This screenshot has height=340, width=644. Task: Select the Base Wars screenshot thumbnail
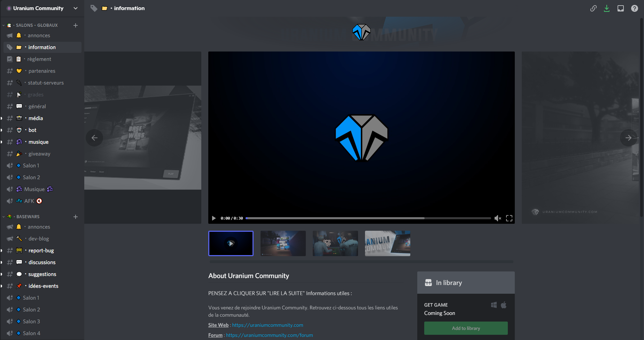pyautogui.click(x=283, y=243)
